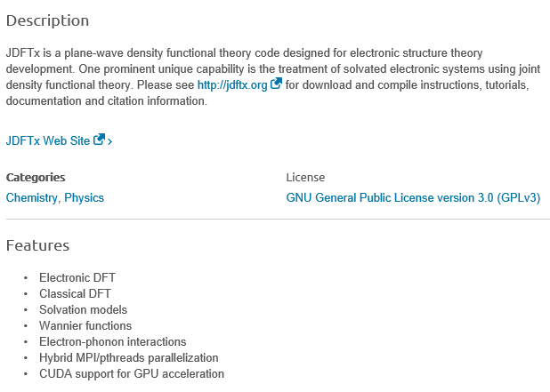Open the http://jdftx.org hyperlink
Viewport: 550px width, 392px height.
(232, 85)
